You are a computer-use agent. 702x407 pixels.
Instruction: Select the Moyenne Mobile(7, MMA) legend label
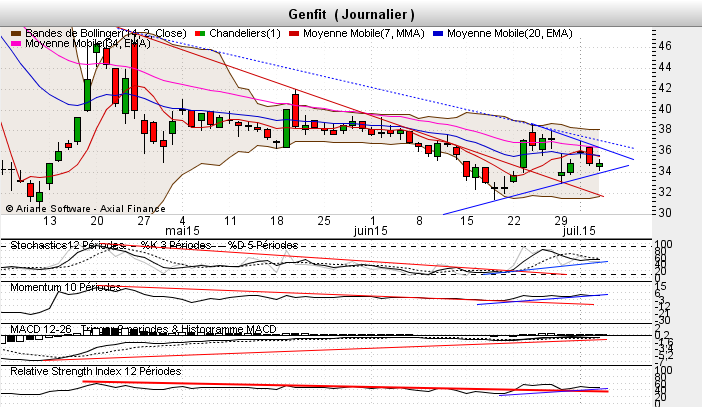pos(364,34)
